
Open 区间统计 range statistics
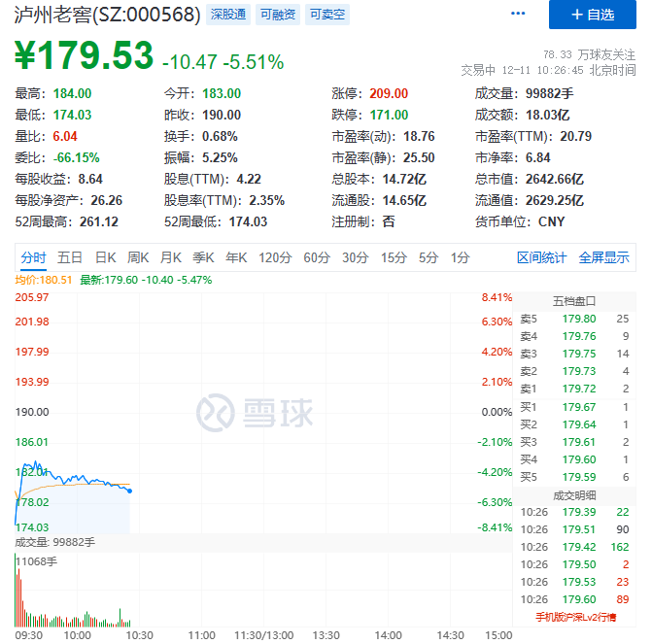pyautogui.click(x=541, y=257)
